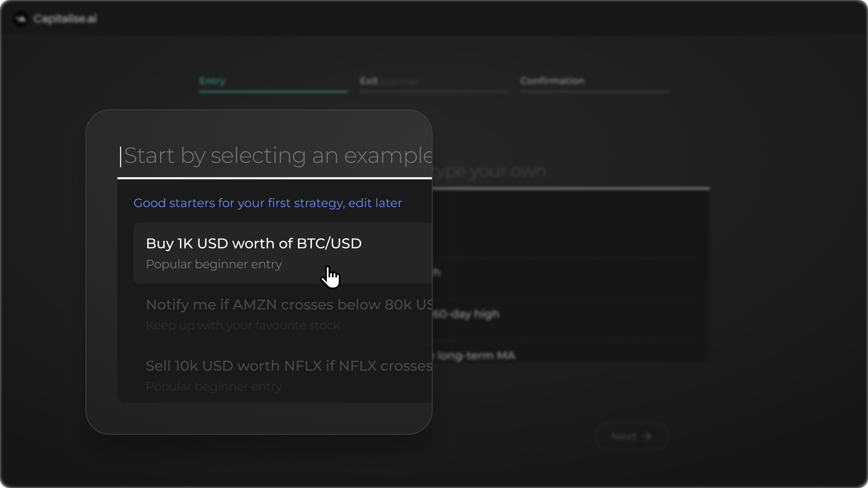Click the Capitalise.ai brand name text
This screenshot has width=868, height=488.
point(65,19)
